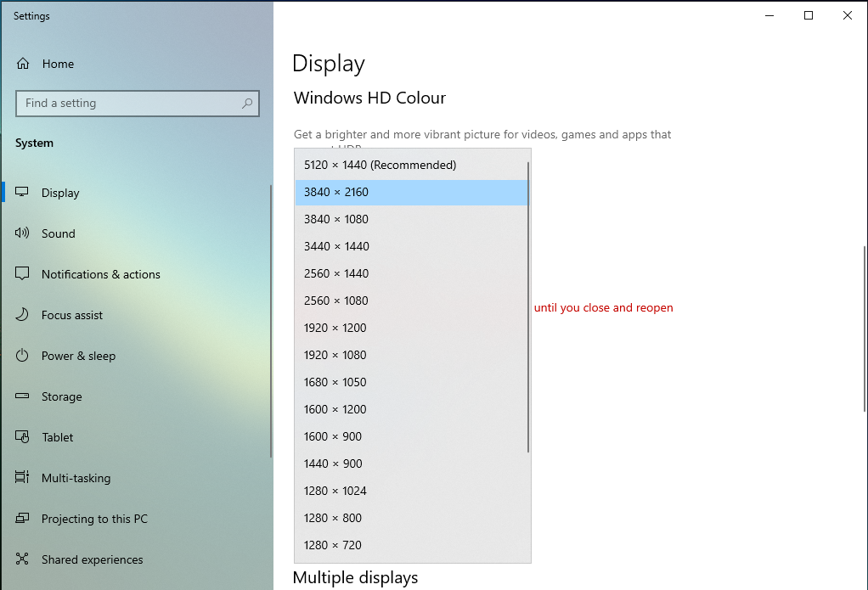This screenshot has height=590, width=868.
Task: Click the Storage drive icon
Action: (x=21, y=396)
